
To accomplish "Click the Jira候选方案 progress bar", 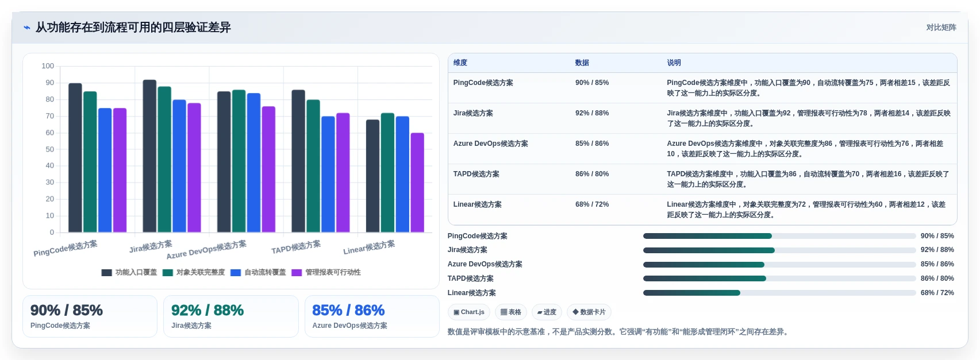I will (779, 250).
